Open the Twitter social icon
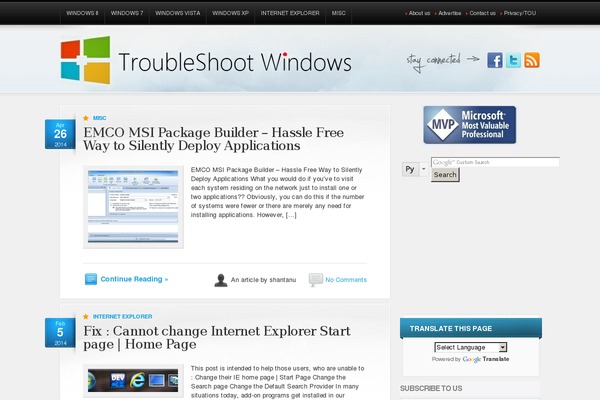Image resolution: width=600 pixels, height=400 pixels. 513,60
